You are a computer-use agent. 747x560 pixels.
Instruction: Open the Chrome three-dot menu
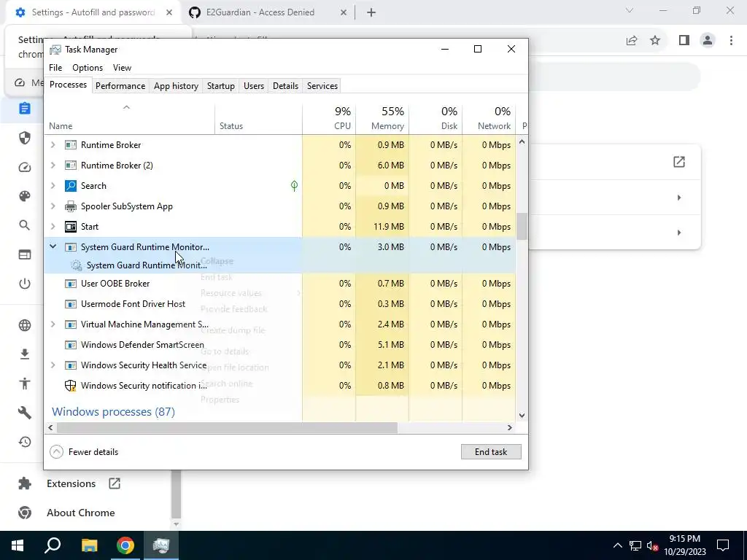[731, 41]
